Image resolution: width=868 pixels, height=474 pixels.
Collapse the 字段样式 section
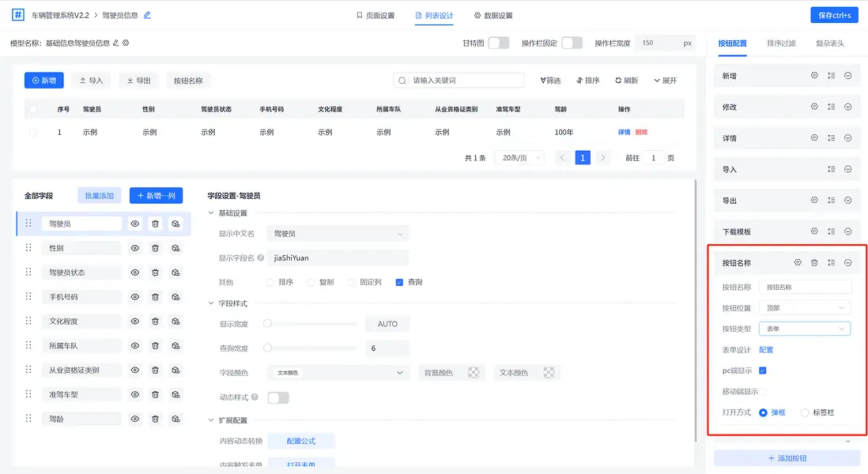tap(211, 303)
